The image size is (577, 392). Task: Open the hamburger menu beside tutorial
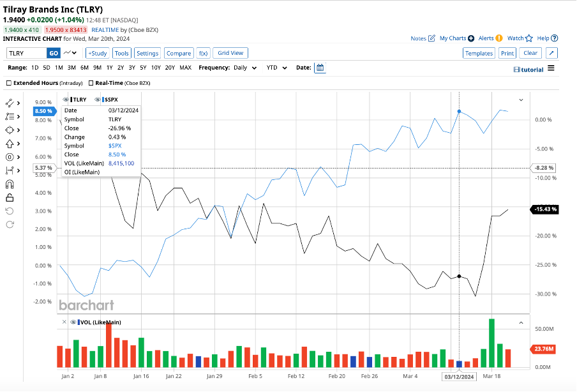tap(551, 68)
